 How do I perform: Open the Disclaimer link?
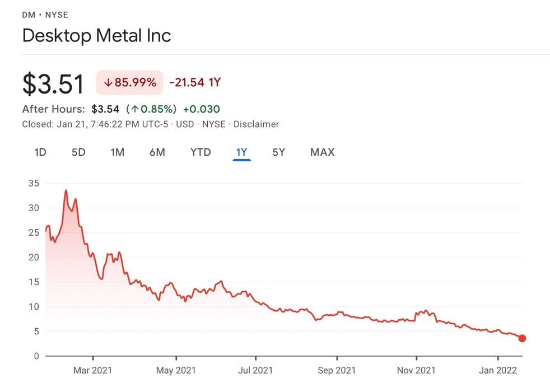[256, 124]
